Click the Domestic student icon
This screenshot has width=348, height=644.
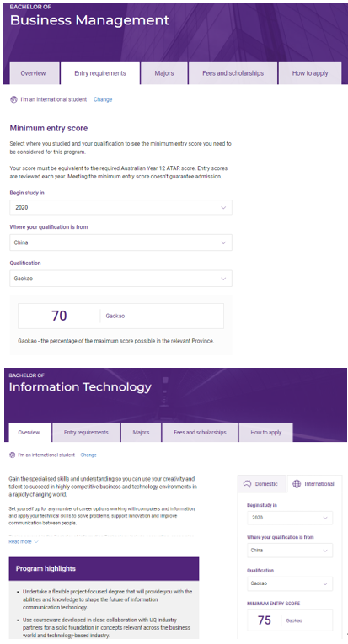pyautogui.click(x=247, y=484)
